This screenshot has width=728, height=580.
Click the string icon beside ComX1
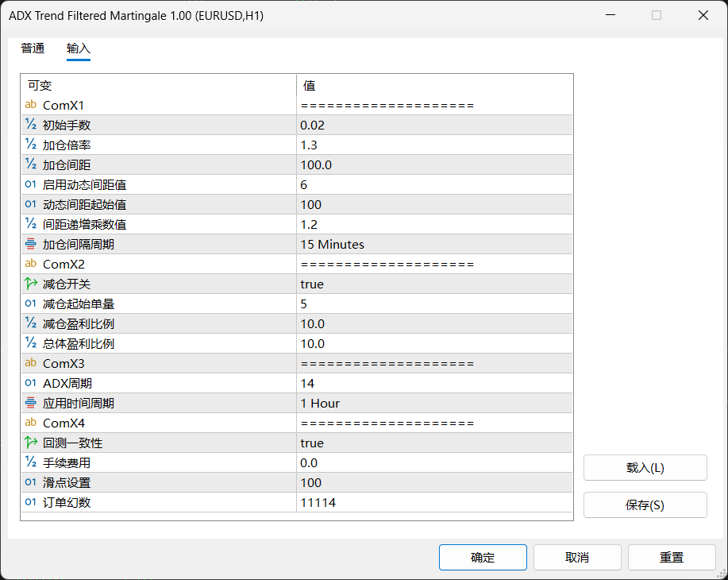[31, 105]
